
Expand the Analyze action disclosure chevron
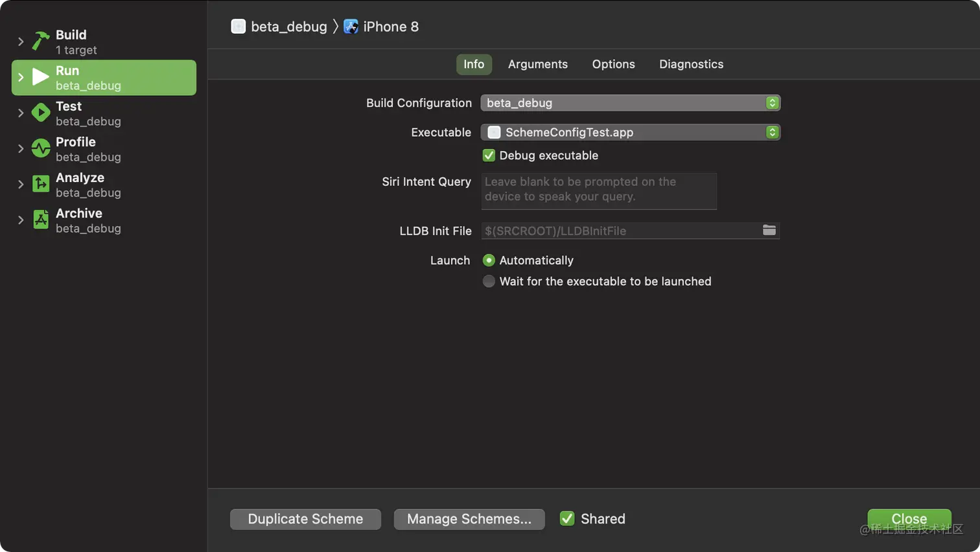[x=21, y=184]
